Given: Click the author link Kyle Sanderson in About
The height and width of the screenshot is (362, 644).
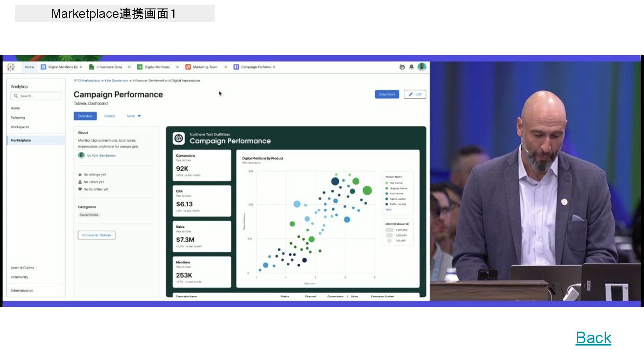Looking at the screenshot, I should pyautogui.click(x=104, y=156).
